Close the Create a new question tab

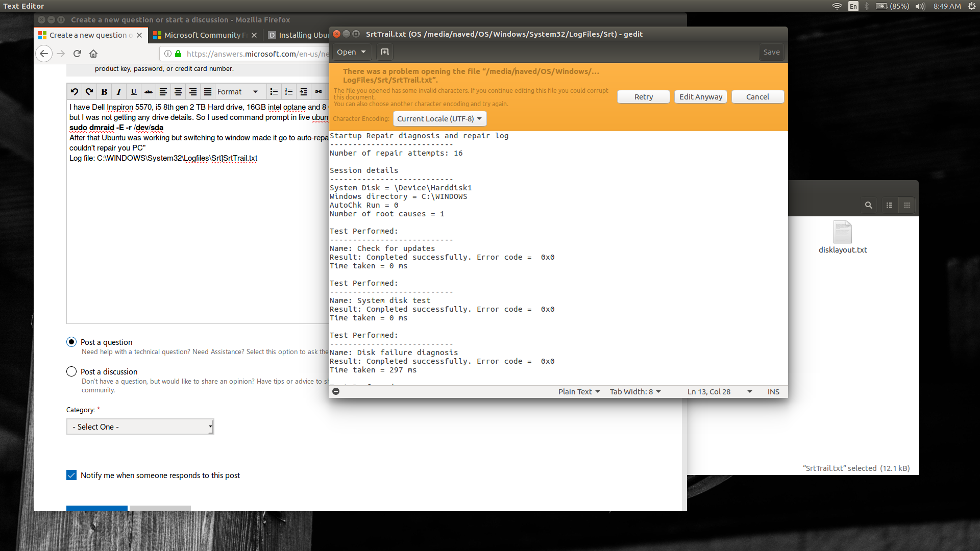tap(139, 35)
